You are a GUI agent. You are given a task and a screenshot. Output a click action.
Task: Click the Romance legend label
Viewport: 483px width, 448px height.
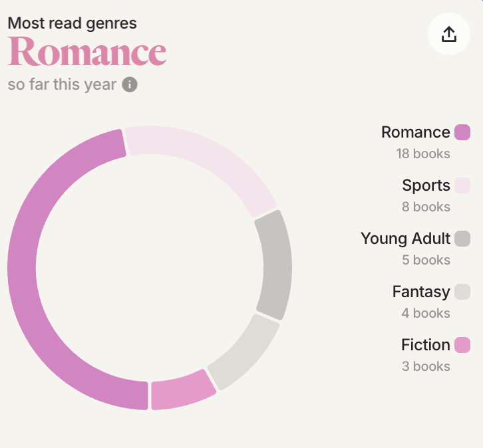pos(415,132)
